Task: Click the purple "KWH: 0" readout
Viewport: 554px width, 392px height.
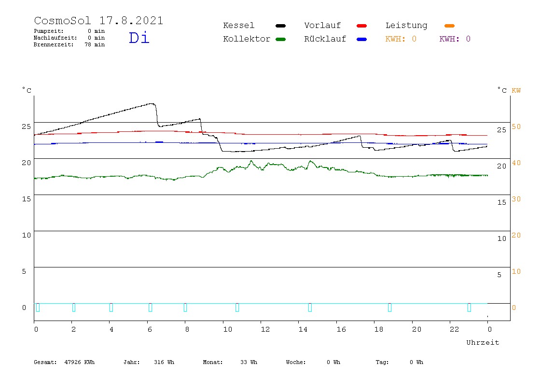Action: [x=455, y=39]
